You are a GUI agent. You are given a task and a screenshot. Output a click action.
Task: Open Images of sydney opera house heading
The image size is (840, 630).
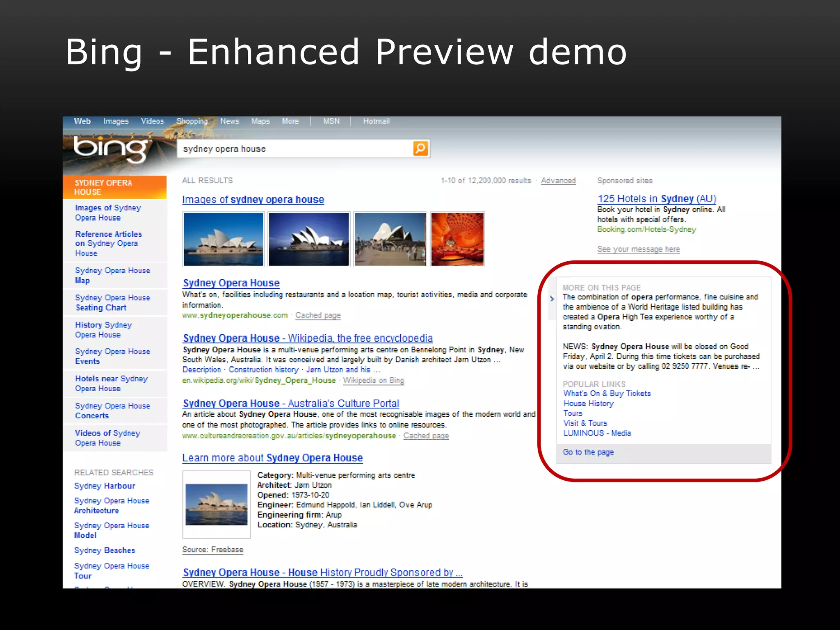(x=253, y=200)
